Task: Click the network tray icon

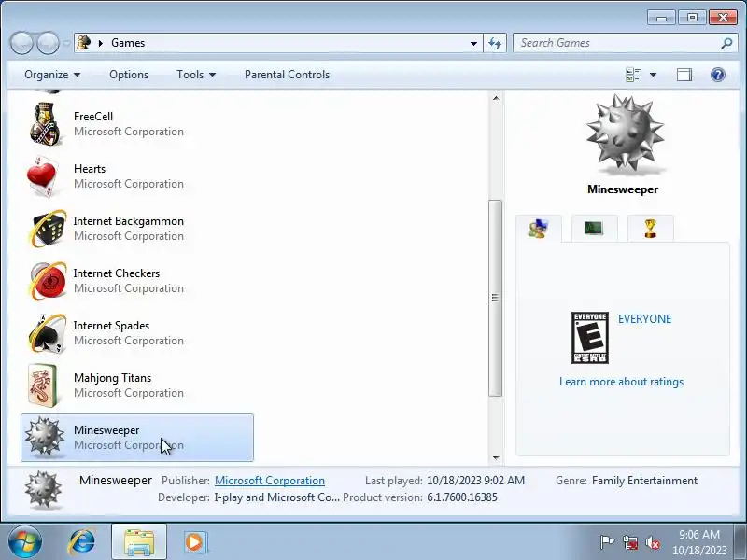Action: click(630, 542)
